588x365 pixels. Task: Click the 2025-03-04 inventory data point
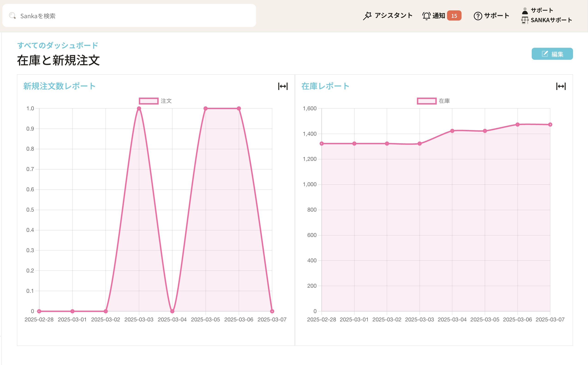coord(452,131)
